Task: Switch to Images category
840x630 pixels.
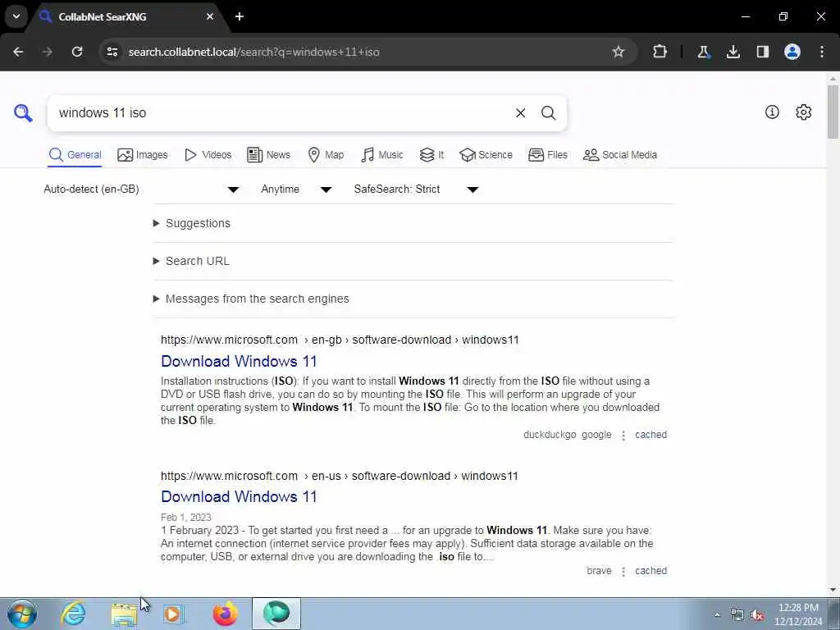Action: (143, 155)
